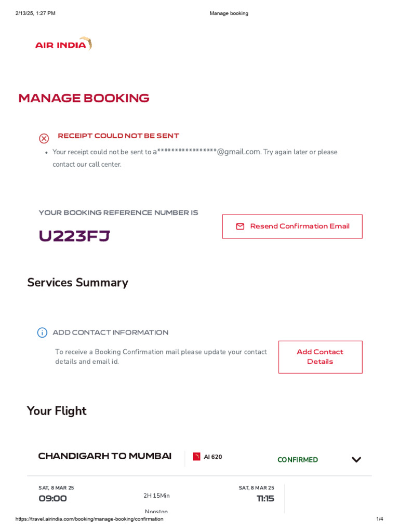Click the Air India logo

pyautogui.click(x=63, y=44)
